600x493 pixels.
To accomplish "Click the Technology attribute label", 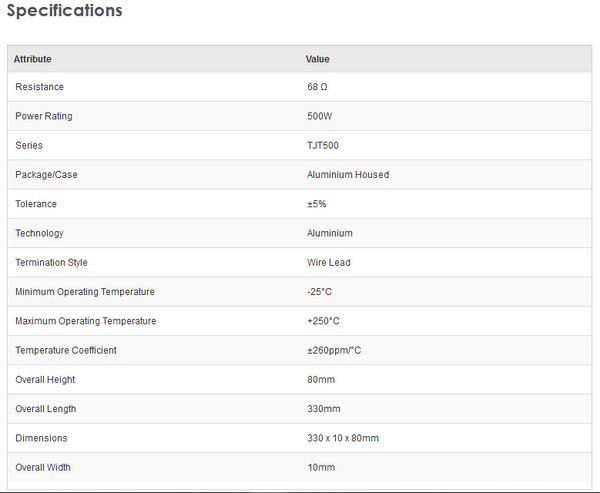I will pyautogui.click(x=39, y=233).
